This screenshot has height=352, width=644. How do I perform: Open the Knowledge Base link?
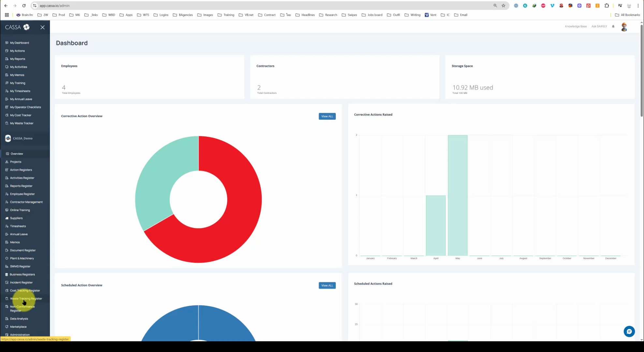coord(576,26)
